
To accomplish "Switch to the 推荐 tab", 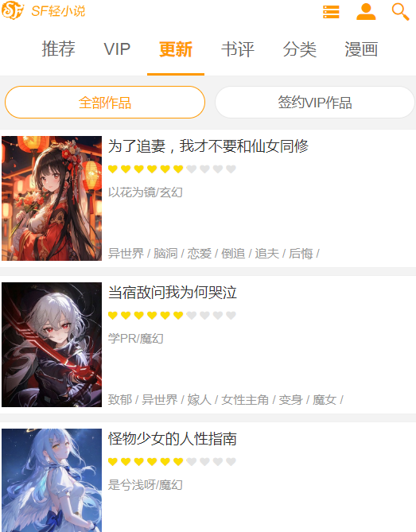I will (58, 49).
